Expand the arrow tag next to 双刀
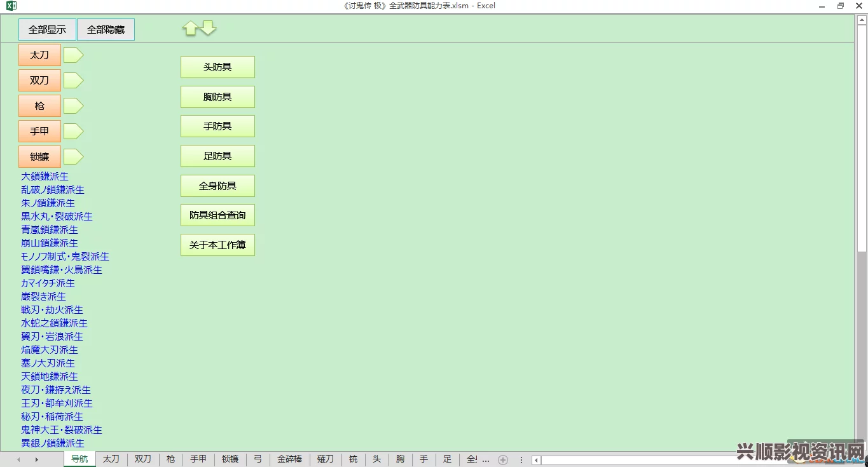The width and height of the screenshot is (868, 467). pos(74,81)
